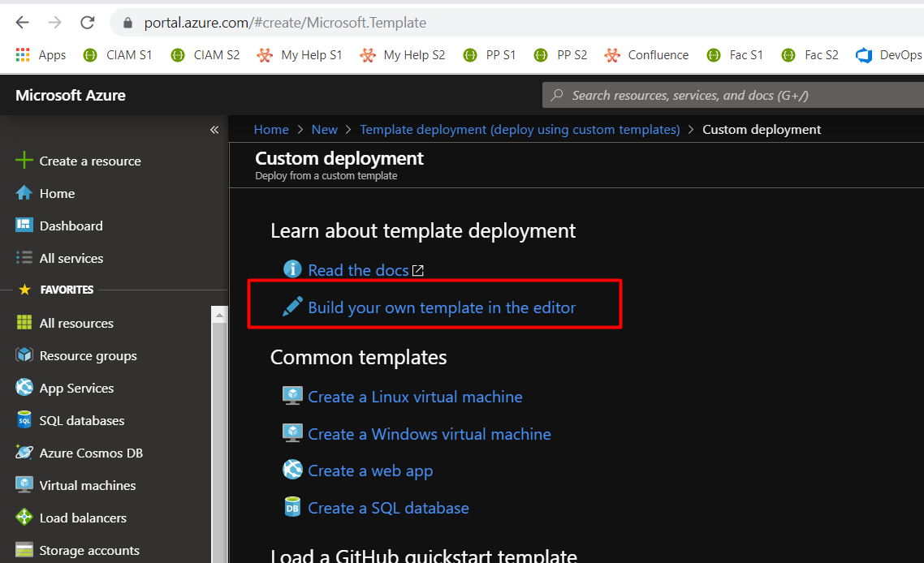Click the Virtual machines monitor icon
Image resolution: width=924 pixels, height=563 pixels.
(24, 484)
